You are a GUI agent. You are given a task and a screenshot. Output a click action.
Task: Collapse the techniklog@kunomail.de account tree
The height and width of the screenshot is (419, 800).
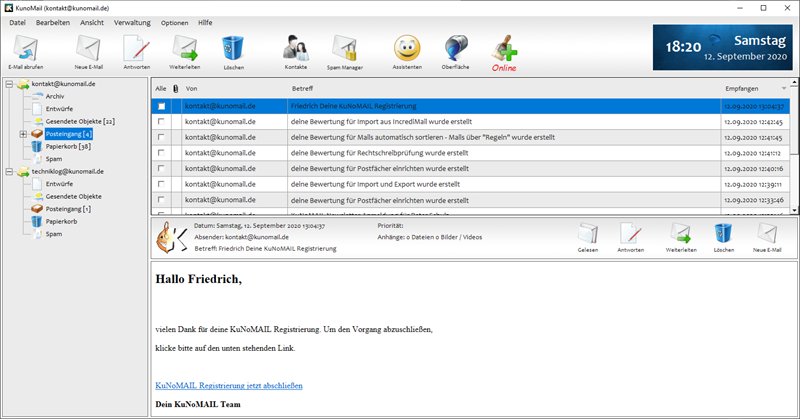tap(9, 172)
